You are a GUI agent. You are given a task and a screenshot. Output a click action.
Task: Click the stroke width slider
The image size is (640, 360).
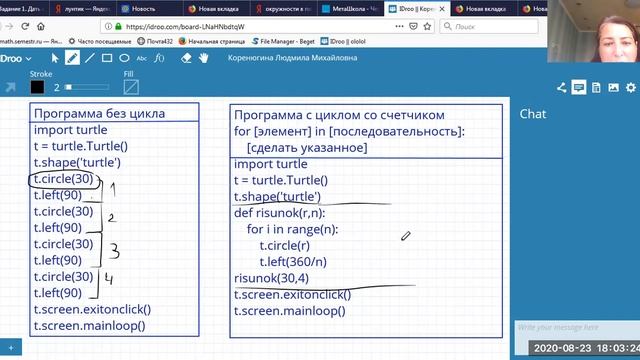pos(87,87)
